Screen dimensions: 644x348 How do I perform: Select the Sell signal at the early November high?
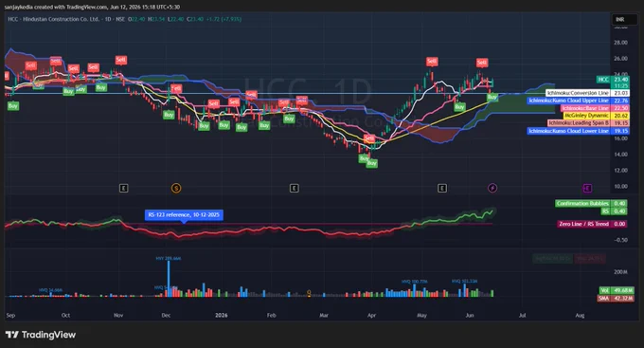tap(121, 60)
